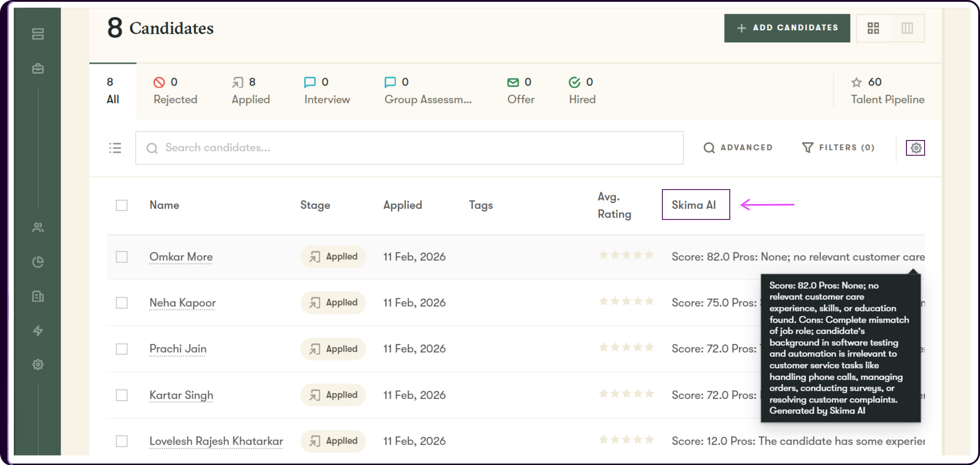Screen dimensions: 980x465
Task: Switch to grid card view
Action: coord(873,28)
